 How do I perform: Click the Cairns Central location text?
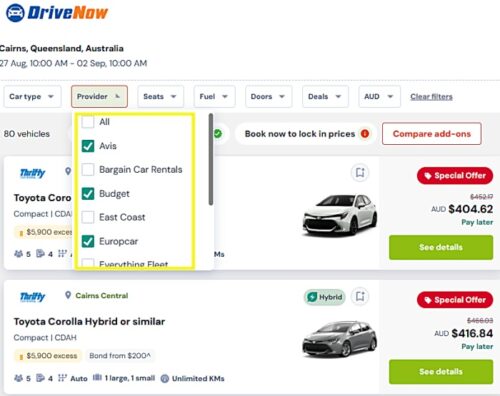[x=102, y=296]
